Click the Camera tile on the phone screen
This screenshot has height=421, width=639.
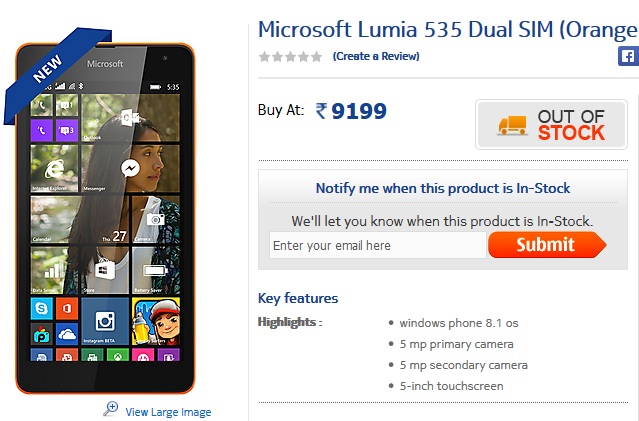coord(155,218)
